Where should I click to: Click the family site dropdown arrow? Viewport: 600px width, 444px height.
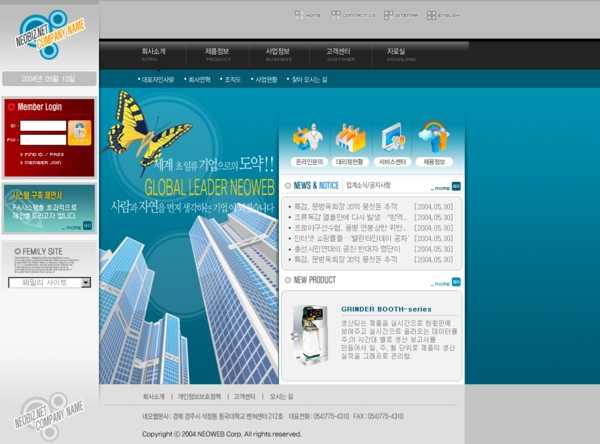86,282
